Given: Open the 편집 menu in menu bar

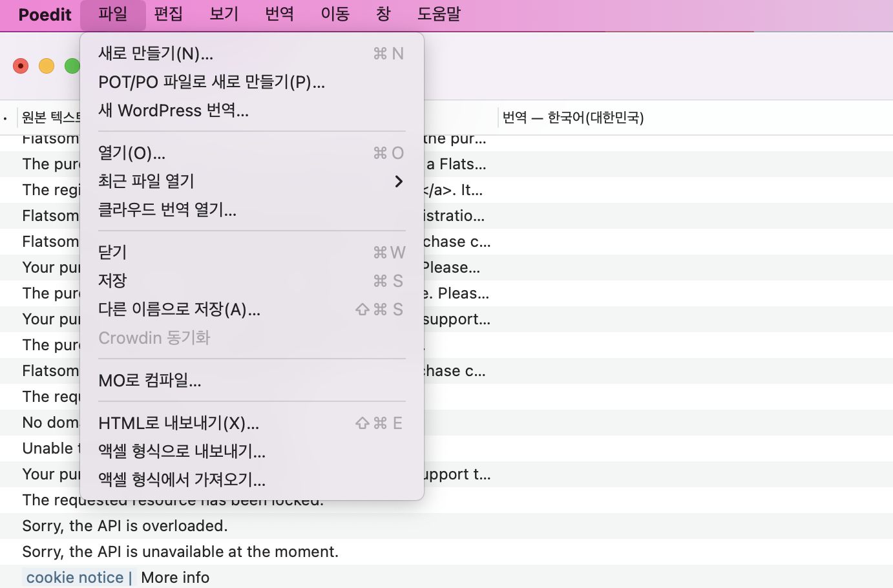Looking at the screenshot, I should pos(169,14).
